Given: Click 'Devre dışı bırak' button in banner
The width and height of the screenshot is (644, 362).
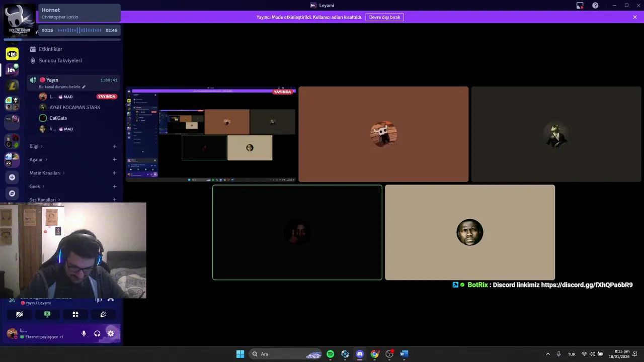Looking at the screenshot, I should pyautogui.click(x=384, y=17).
